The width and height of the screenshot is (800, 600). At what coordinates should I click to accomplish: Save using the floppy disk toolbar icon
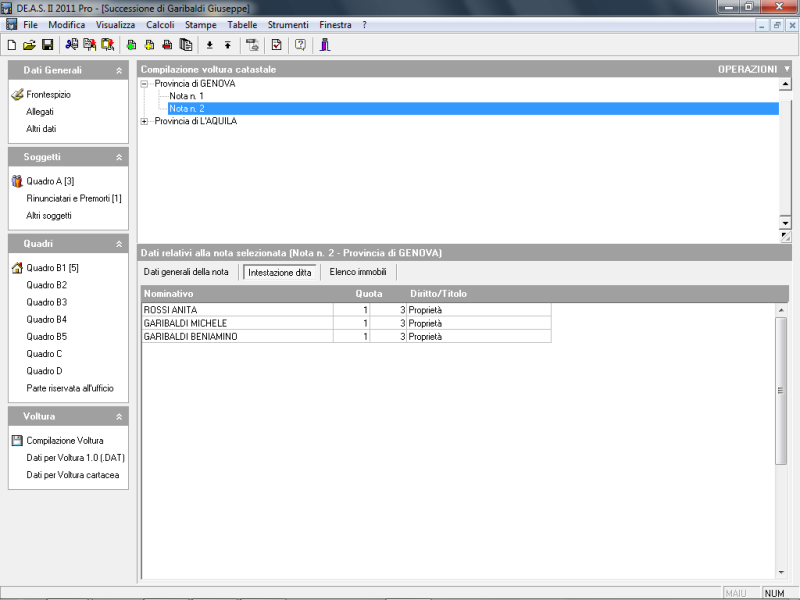(47, 45)
